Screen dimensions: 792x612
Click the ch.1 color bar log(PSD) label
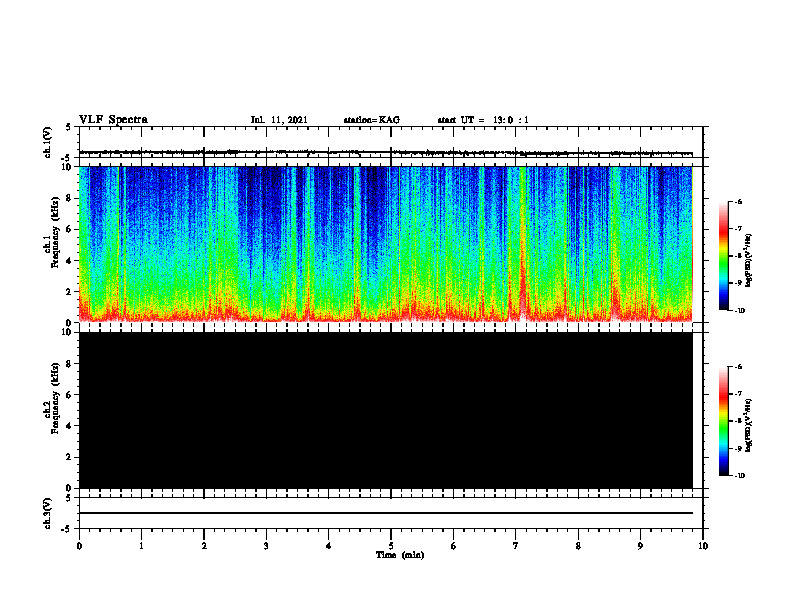(x=749, y=260)
